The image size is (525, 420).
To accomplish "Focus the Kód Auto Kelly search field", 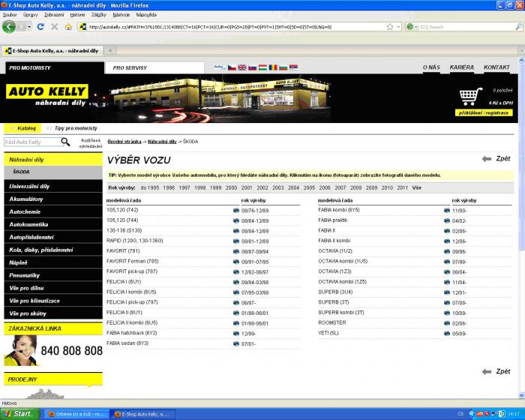I will click(31, 141).
